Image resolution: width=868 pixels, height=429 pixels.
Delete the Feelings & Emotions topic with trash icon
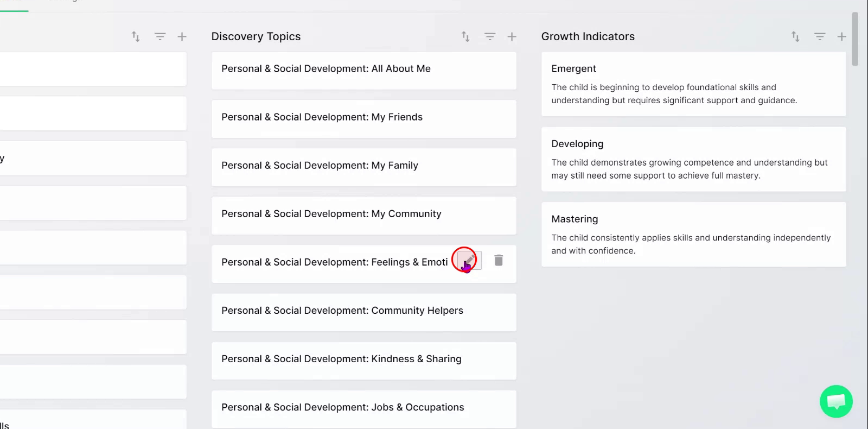click(x=499, y=260)
